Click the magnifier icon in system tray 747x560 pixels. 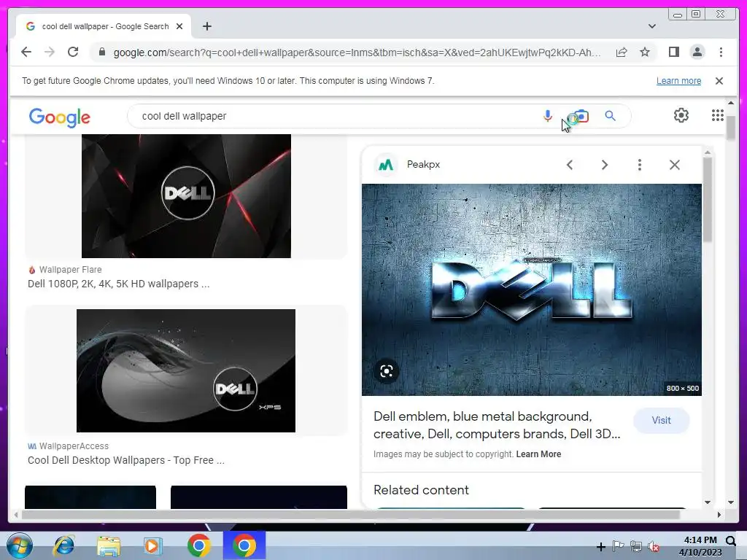tap(731, 540)
